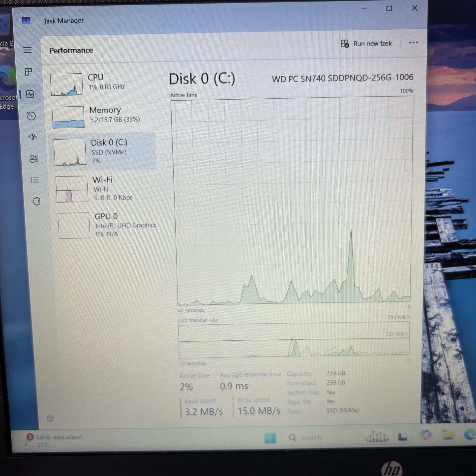Open the Details page icon
476x476 pixels.
(35, 180)
